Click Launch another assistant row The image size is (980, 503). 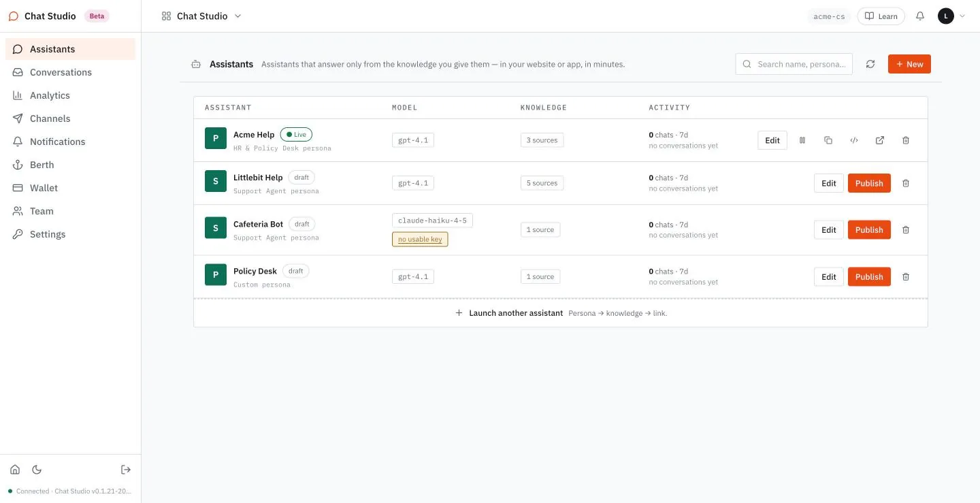[x=561, y=313]
